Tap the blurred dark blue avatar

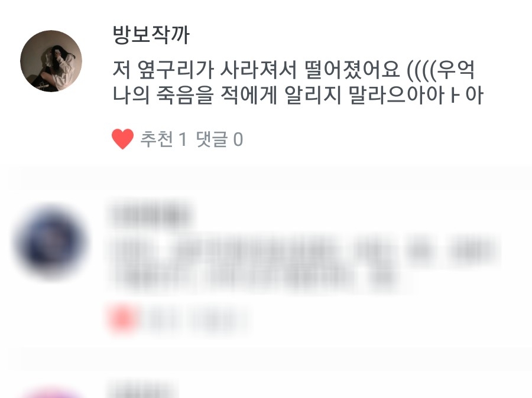pos(51,241)
